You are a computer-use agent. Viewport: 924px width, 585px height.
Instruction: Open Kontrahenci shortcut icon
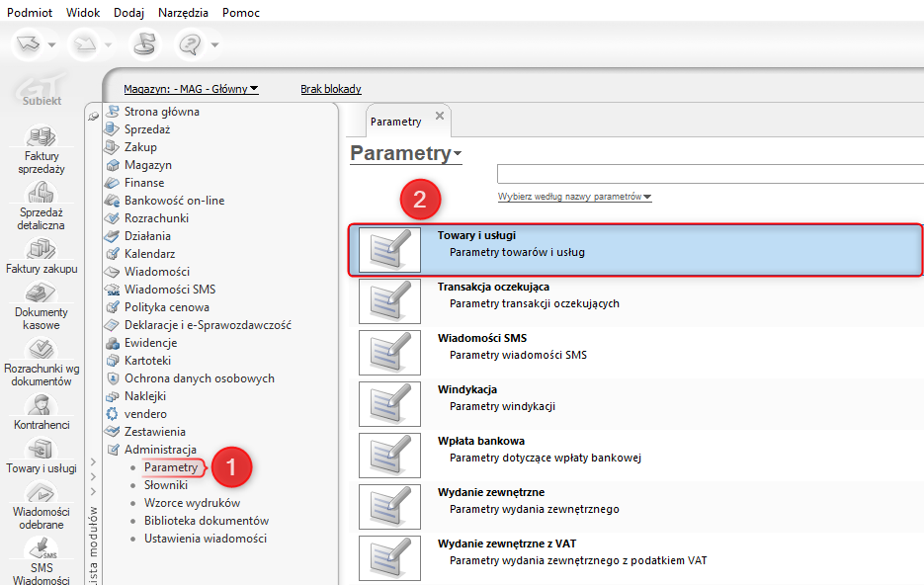[42, 405]
